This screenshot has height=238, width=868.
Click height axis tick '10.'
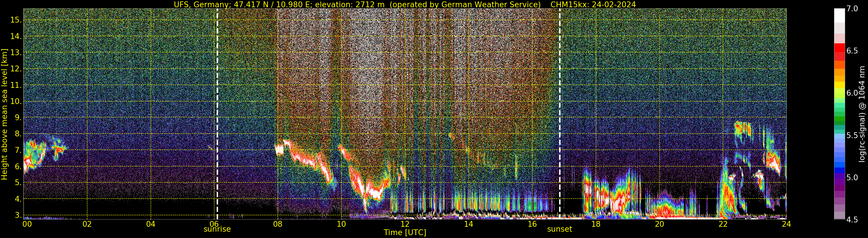16,101
